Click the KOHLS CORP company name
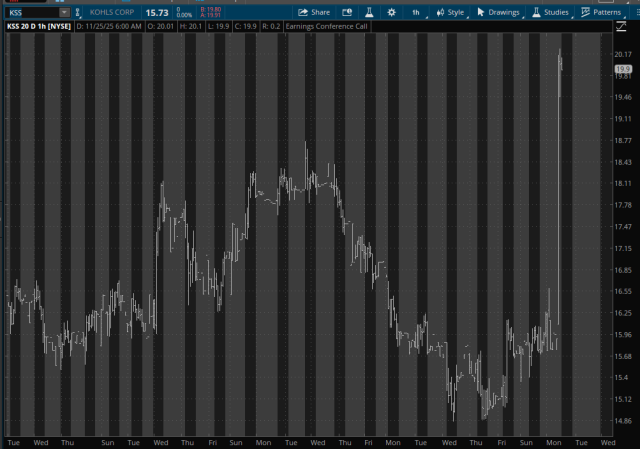Screen dimensions: 640x449 click(x=111, y=12)
